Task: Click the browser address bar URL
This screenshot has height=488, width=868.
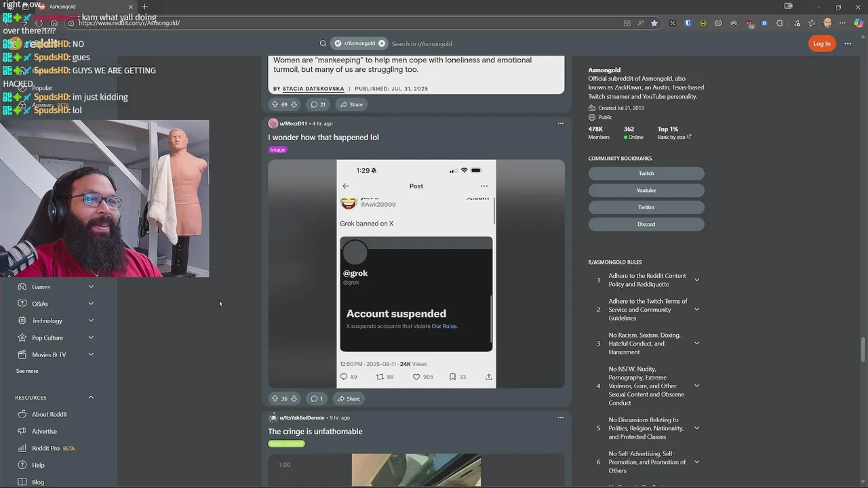Action: coord(129,23)
